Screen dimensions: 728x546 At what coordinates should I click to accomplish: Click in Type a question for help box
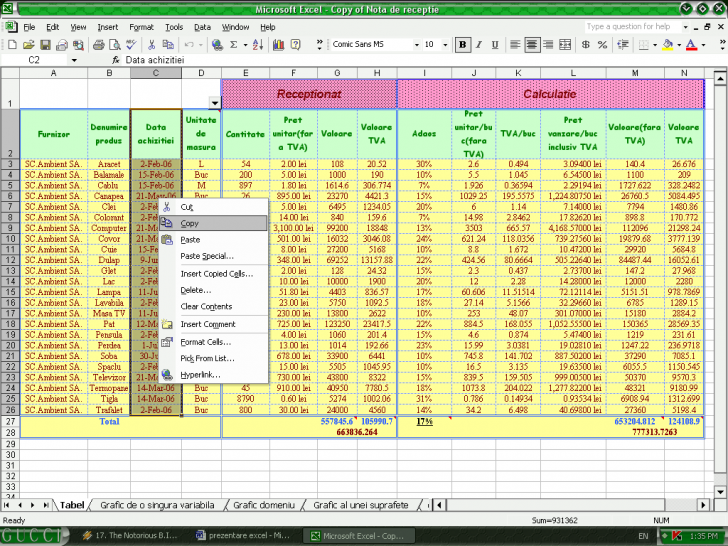[x=632, y=27]
